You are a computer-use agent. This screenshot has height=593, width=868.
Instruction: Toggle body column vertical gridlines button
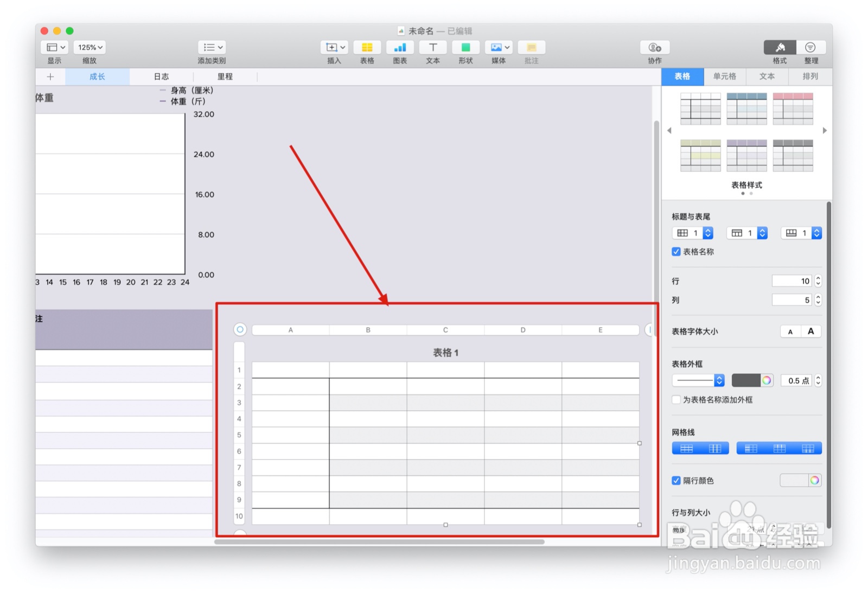point(715,449)
